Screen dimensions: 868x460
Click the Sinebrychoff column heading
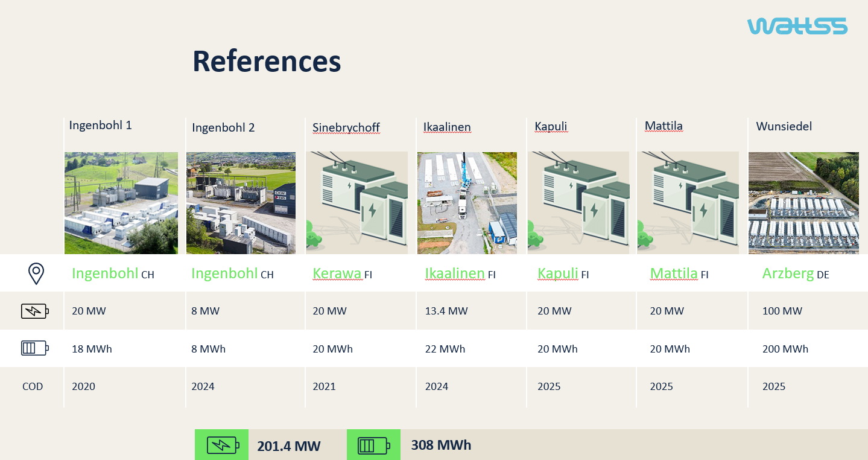[x=346, y=127]
